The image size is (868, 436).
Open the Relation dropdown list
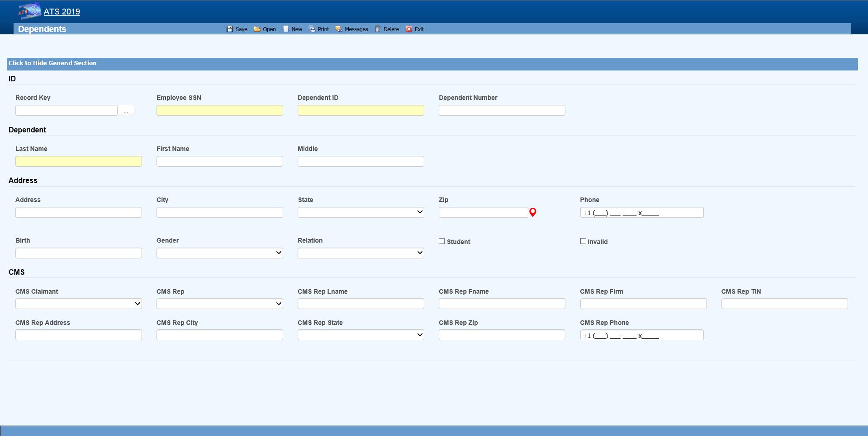click(360, 253)
